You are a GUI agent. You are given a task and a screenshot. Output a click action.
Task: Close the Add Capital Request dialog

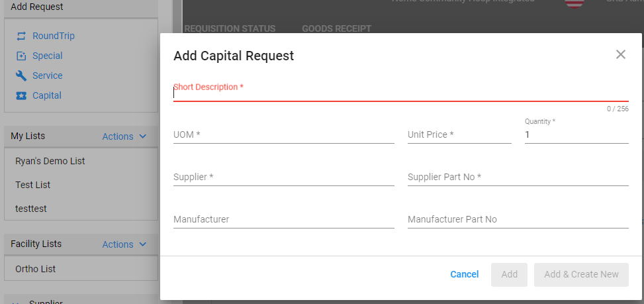[621, 54]
